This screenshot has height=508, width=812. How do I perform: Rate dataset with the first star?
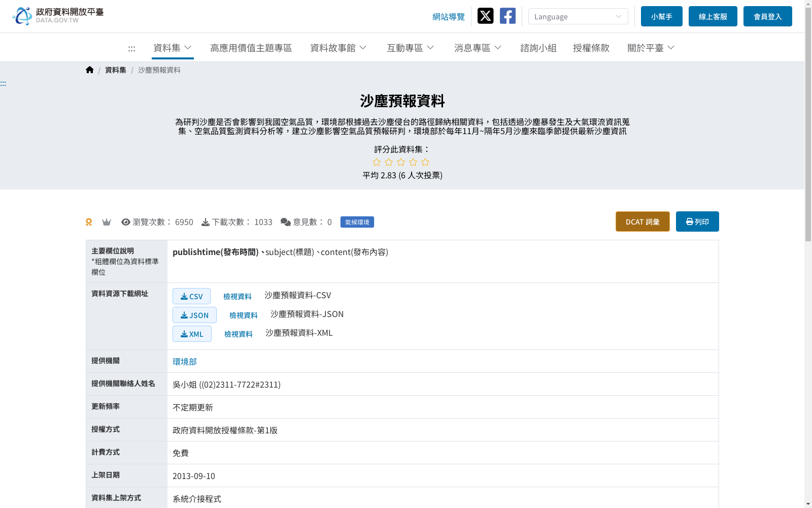pyautogui.click(x=377, y=162)
